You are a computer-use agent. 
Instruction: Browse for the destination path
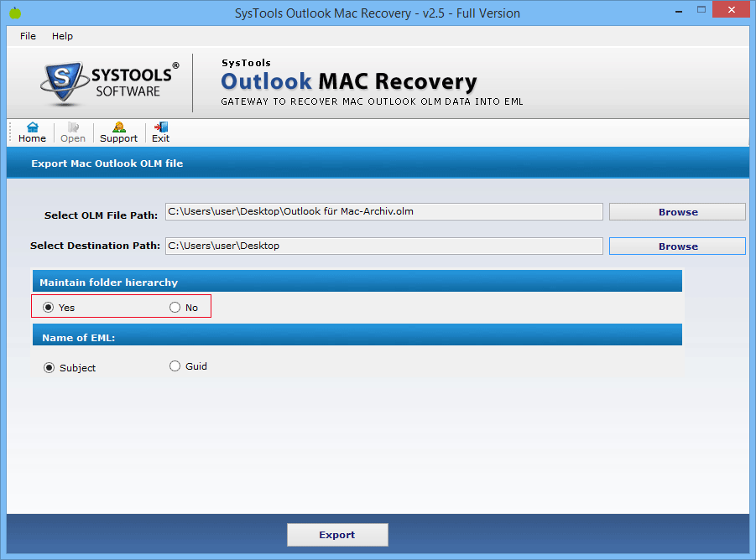(x=677, y=246)
